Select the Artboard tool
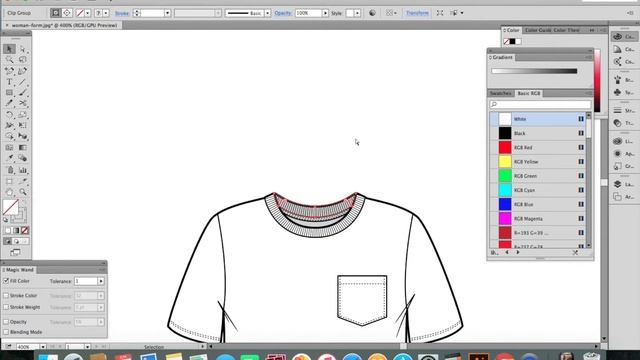 pos(9,181)
